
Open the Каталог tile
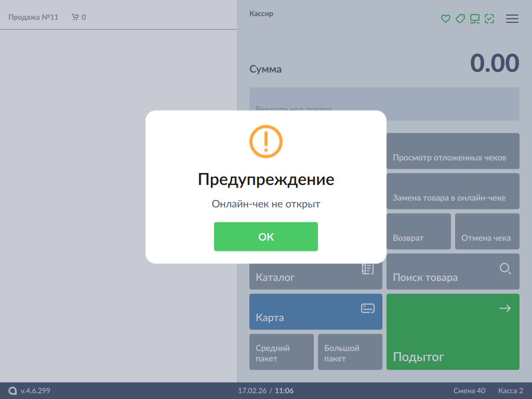coord(315,278)
